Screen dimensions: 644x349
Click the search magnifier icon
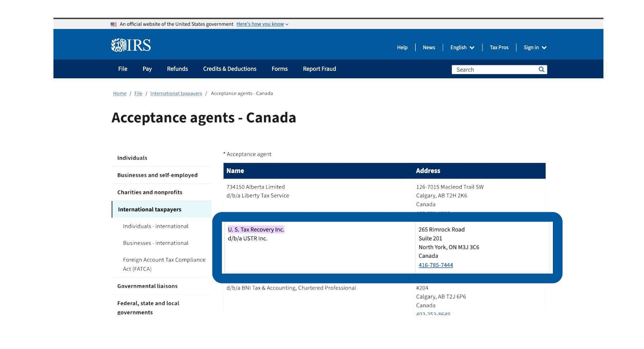click(542, 70)
